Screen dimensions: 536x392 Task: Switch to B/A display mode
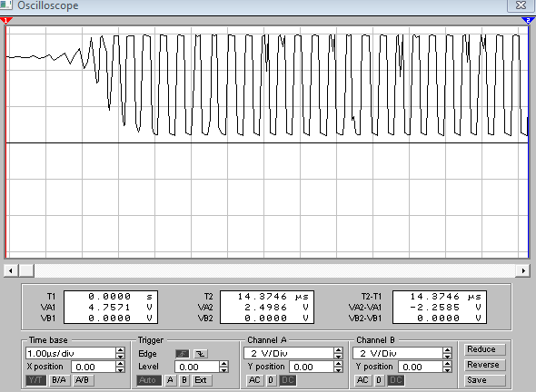click(59, 380)
